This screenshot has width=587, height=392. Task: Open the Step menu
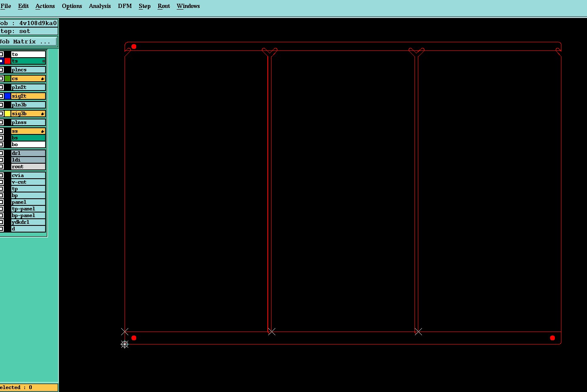[x=145, y=6]
